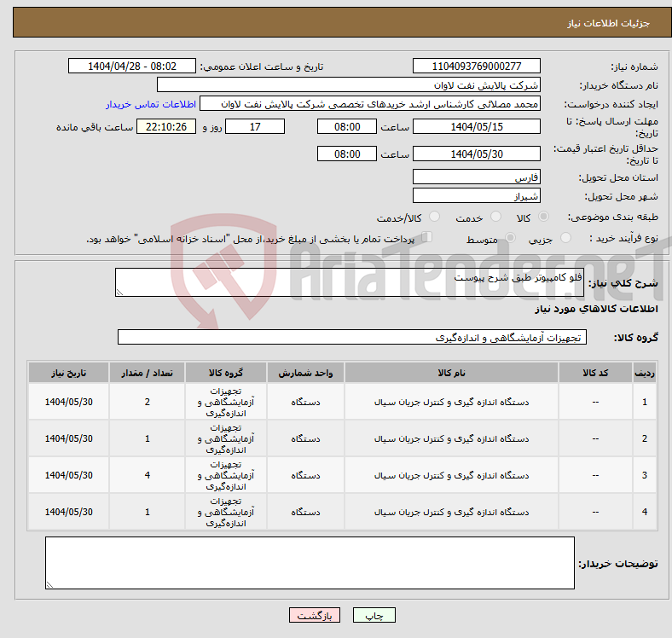Click item name in table row 2

tap(451, 438)
